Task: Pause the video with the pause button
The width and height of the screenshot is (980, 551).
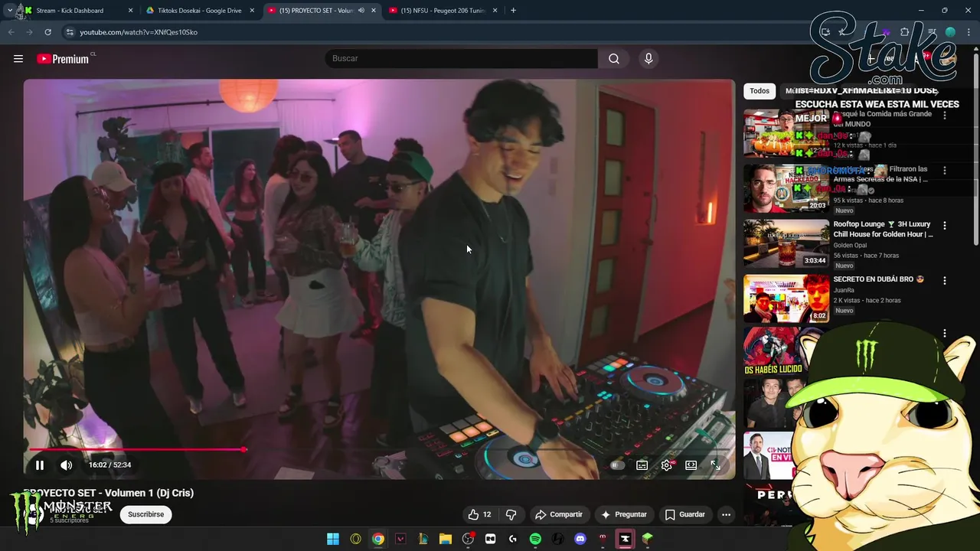Action: pyautogui.click(x=40, y=465)
